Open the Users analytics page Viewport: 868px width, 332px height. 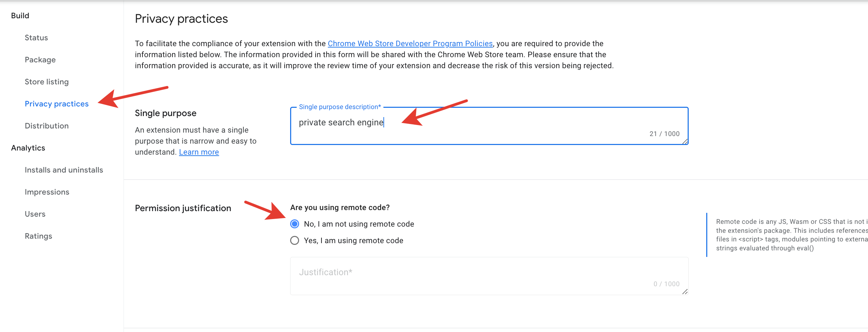pyautogui.click(x=35, y=214)
